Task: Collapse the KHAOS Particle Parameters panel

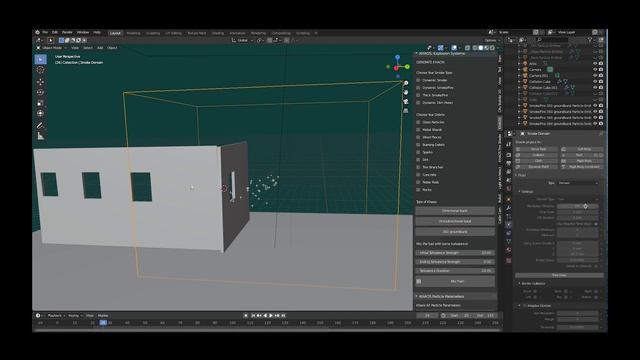Action: pos(417,296)
